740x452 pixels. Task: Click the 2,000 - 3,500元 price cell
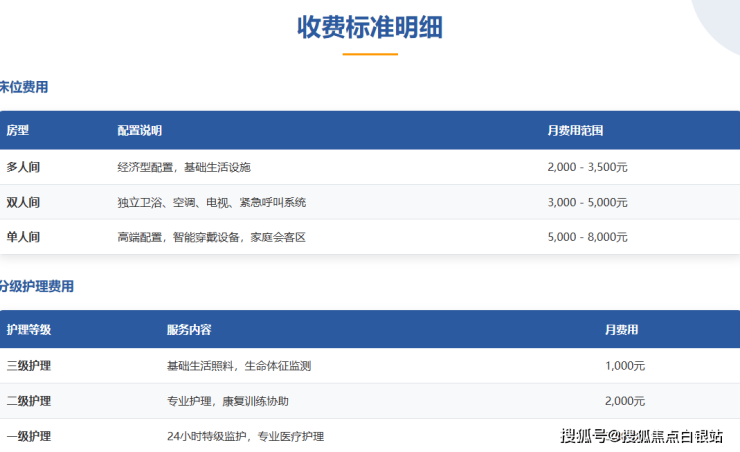pos(587,167)
